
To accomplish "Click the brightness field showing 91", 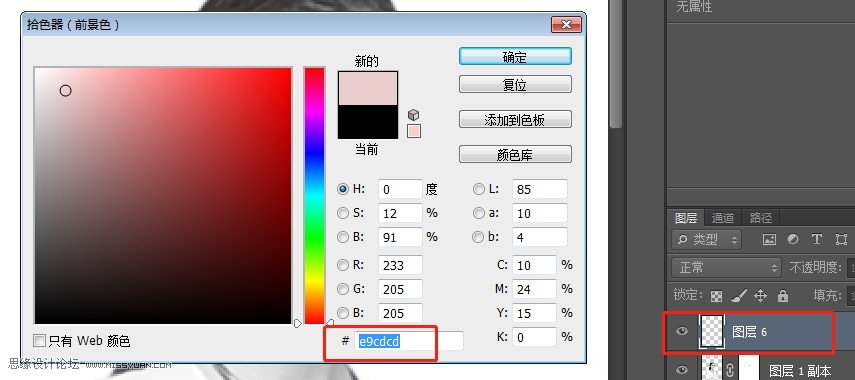I will [x=400, y=237].
